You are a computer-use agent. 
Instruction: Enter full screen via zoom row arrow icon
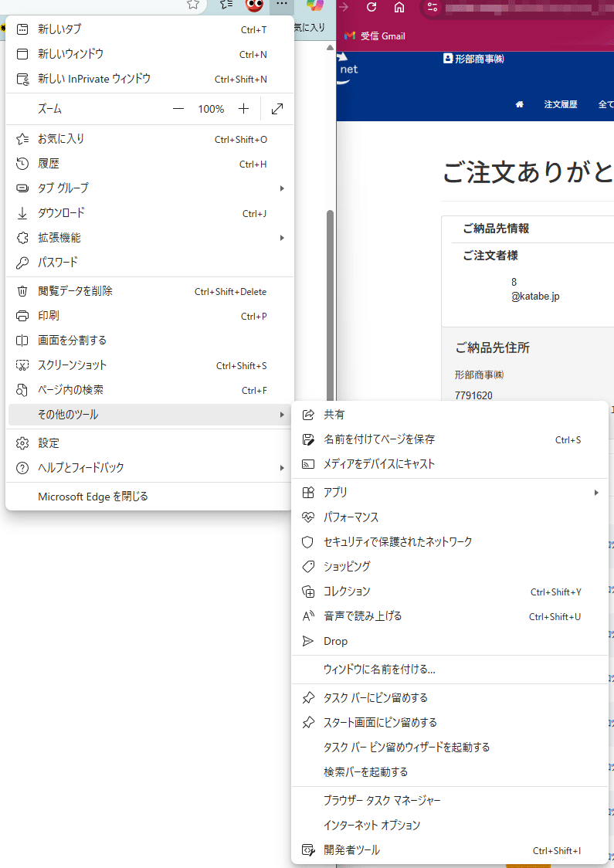click(277, 109)
